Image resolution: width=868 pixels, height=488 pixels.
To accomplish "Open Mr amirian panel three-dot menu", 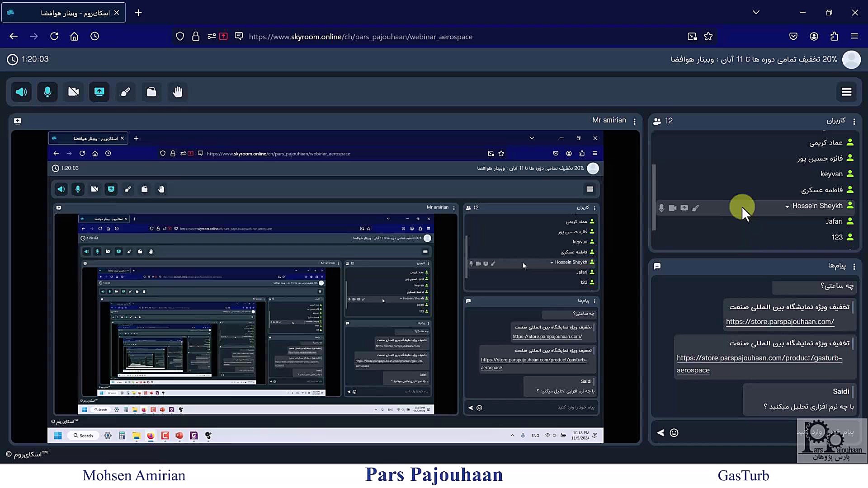I will (635, 121).
